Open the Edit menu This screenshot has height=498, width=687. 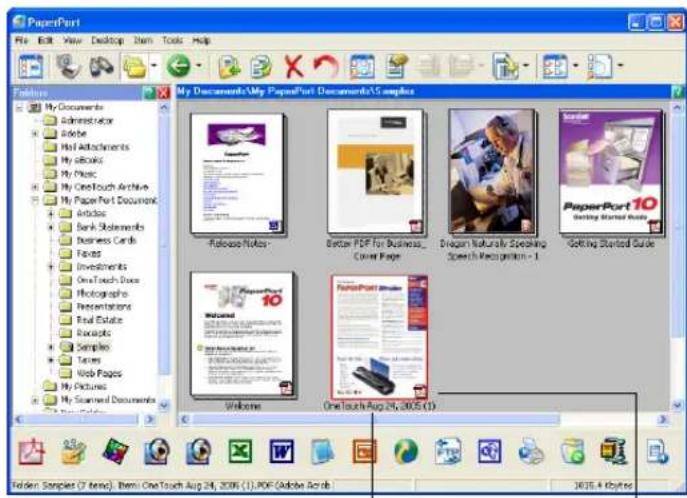click(45, 40)
